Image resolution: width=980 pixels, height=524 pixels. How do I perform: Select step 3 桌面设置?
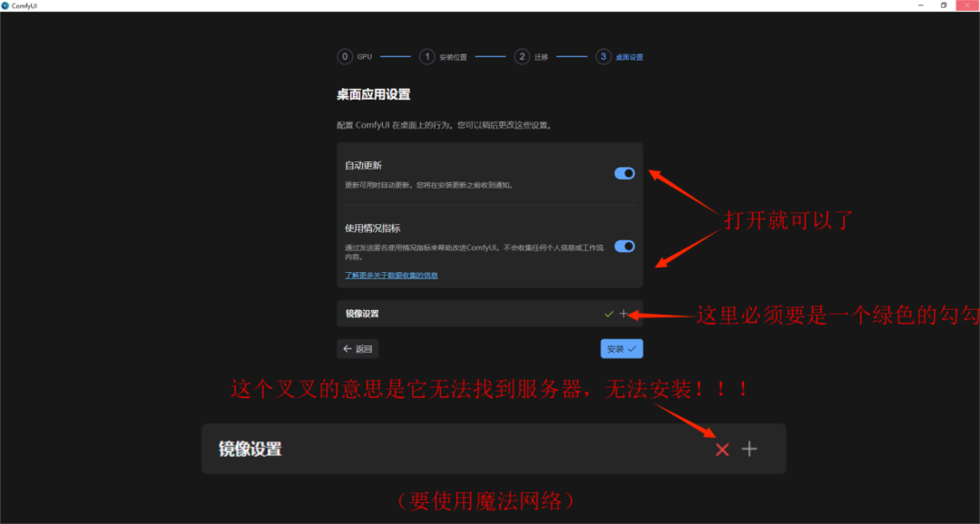(620, 57)
